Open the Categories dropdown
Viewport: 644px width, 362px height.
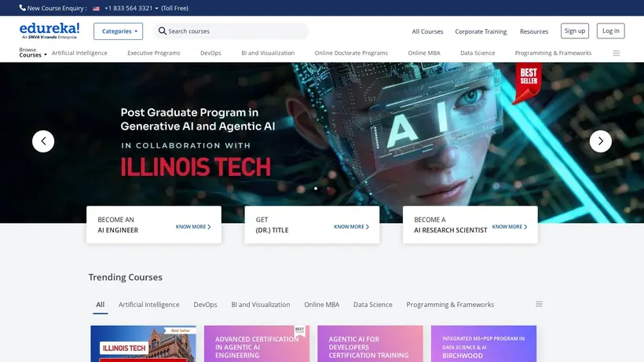coord(119,31)
